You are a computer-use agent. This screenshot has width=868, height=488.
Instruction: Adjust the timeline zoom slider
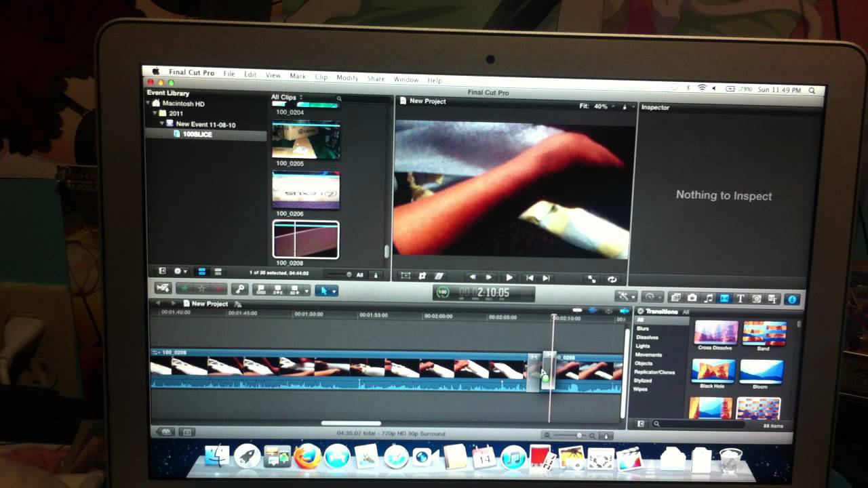click(570, 436)
